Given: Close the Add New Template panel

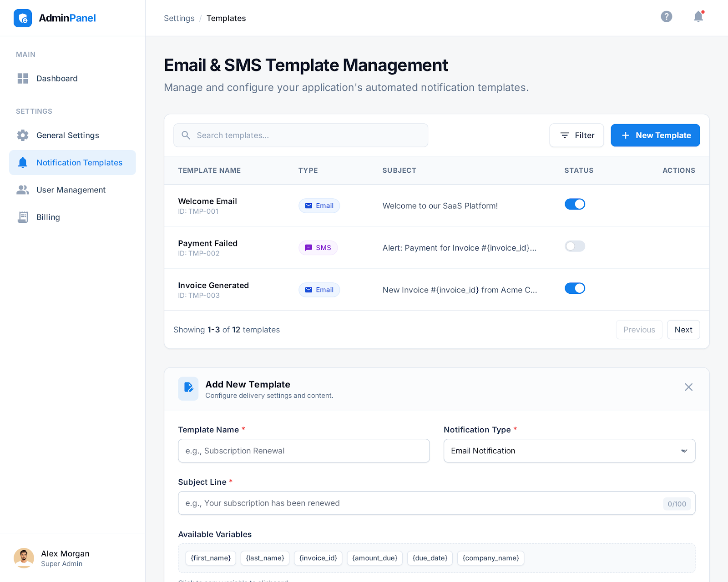Looking at the screenshot, I should coord(688,387).
